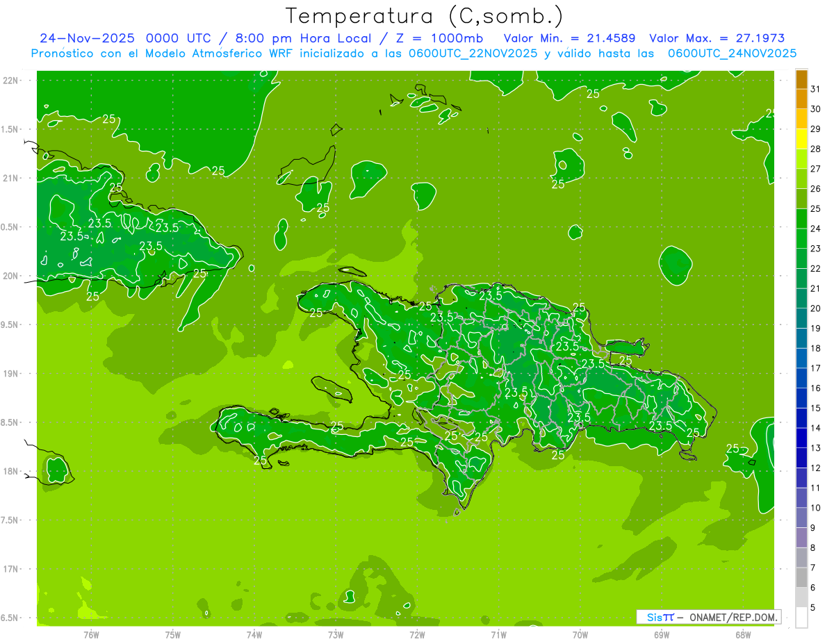The width and height of the screenshot is (834, 644).
Task: Click the legend swatch between 26 and 27
Action: pos(801,179)
